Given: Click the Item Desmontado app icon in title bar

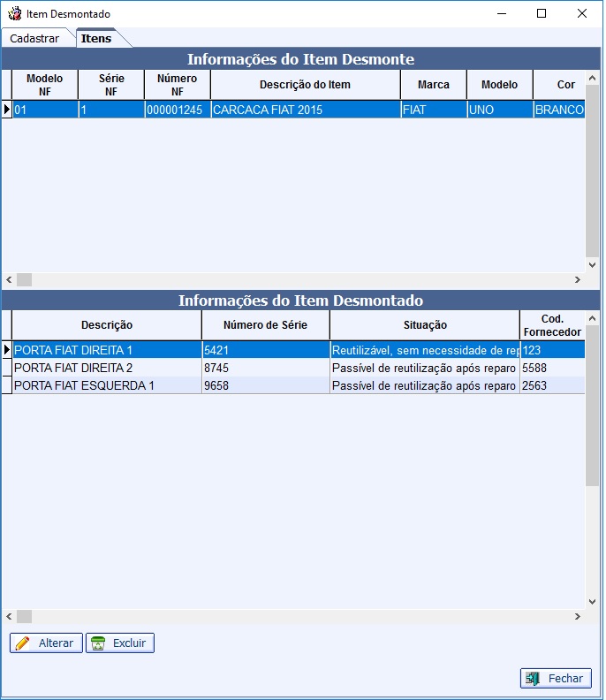Looking at the screenshot, I should coord(15,14).
